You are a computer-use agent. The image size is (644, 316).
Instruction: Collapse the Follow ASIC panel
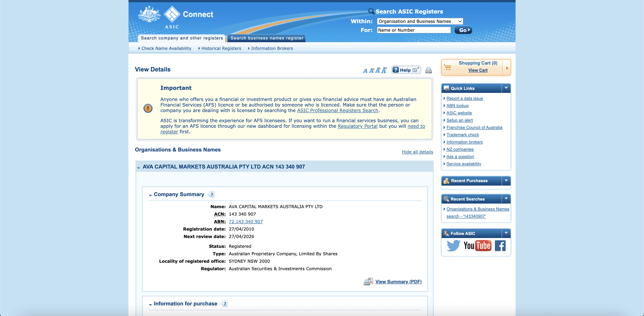(506, 233)
